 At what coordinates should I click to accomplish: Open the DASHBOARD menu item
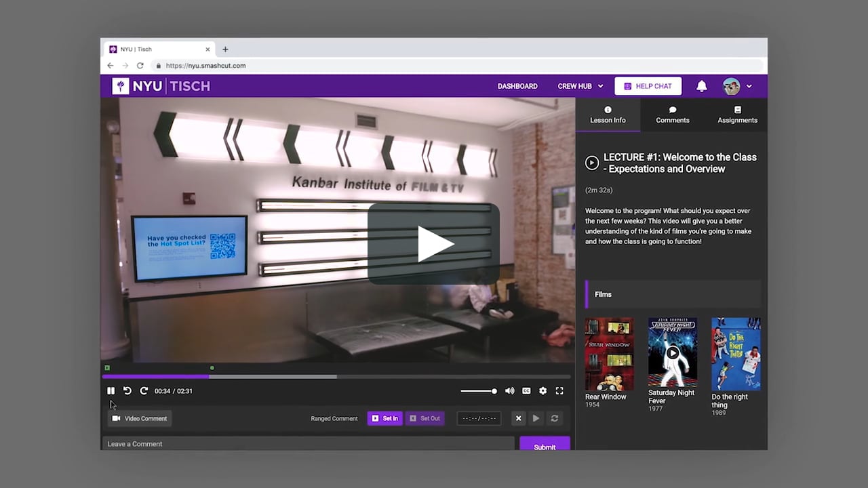(517, 86)
